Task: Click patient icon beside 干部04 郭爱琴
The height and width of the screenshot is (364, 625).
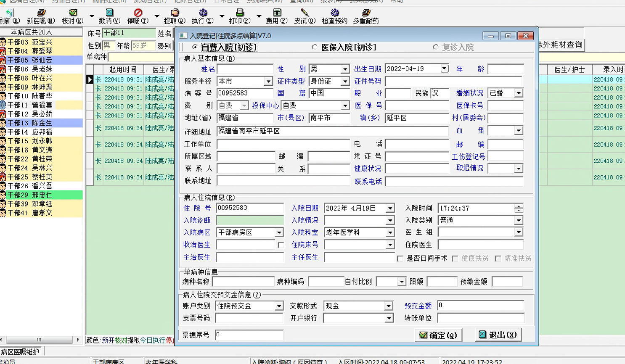Action: (3, 51)
